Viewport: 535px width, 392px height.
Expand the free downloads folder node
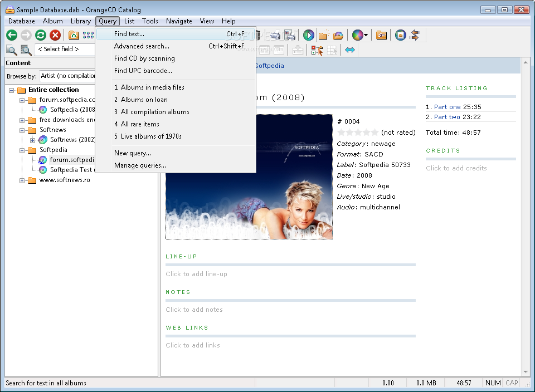(x=22, y=120)
